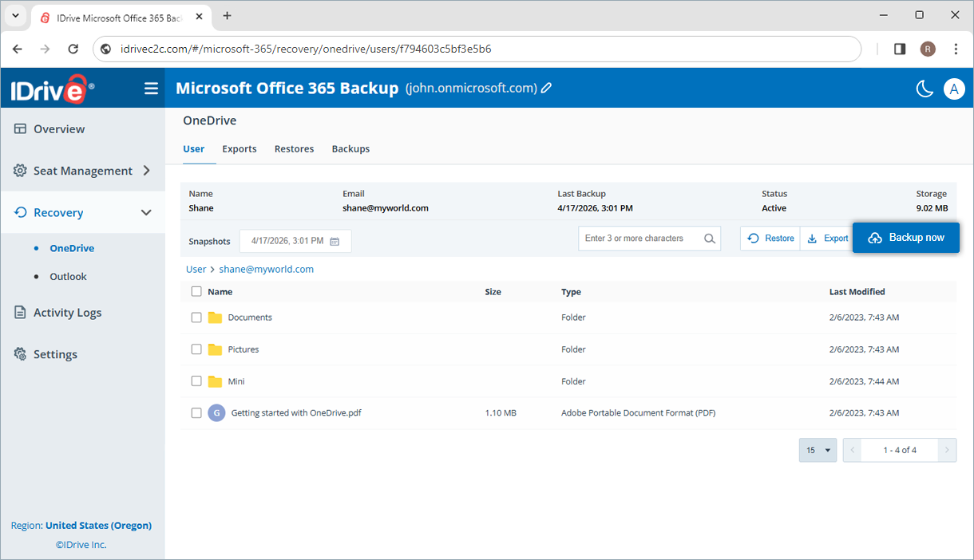This screenshot has height=560, width=974.
Task: Click the search magnifier icon
Action: click(x=709, y=238)
